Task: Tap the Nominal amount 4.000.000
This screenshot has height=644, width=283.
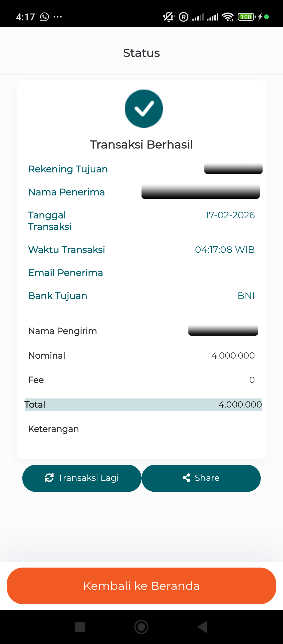Action: pos(233,356)
